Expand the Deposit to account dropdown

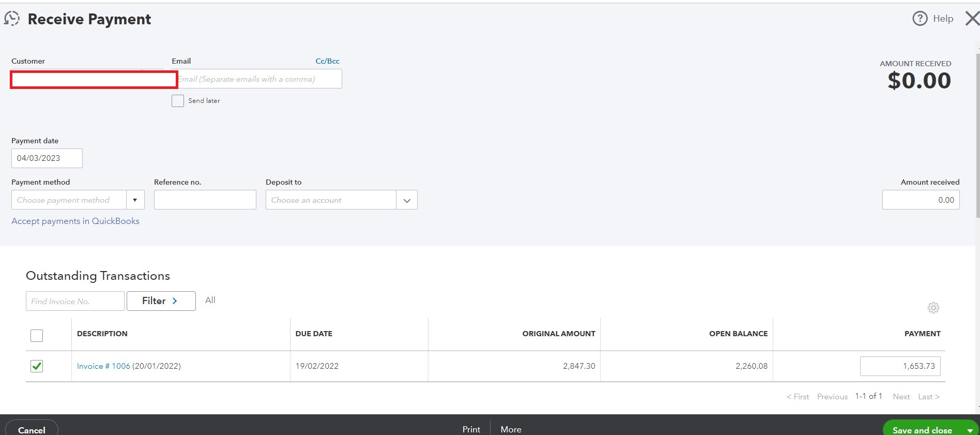tap(407, 200)
